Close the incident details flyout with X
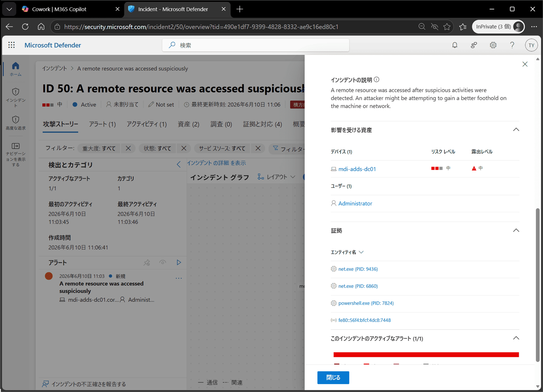 point(525,64)
